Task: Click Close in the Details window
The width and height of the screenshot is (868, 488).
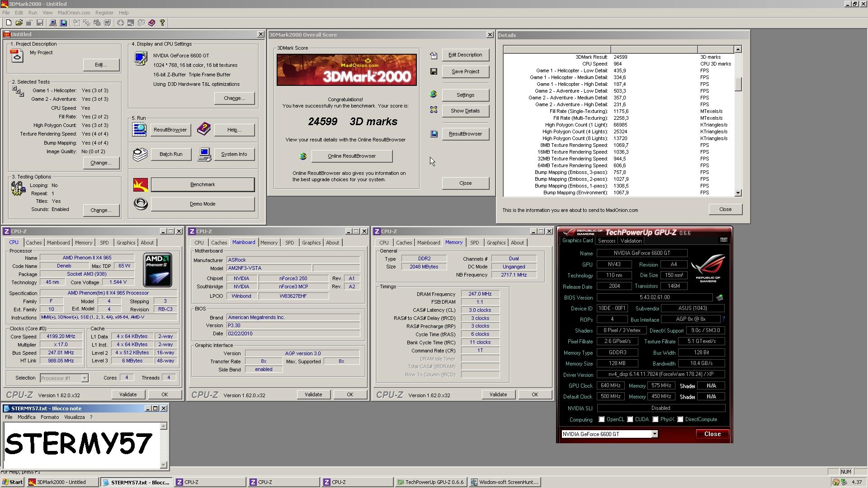Action: [x=725, y=209]
